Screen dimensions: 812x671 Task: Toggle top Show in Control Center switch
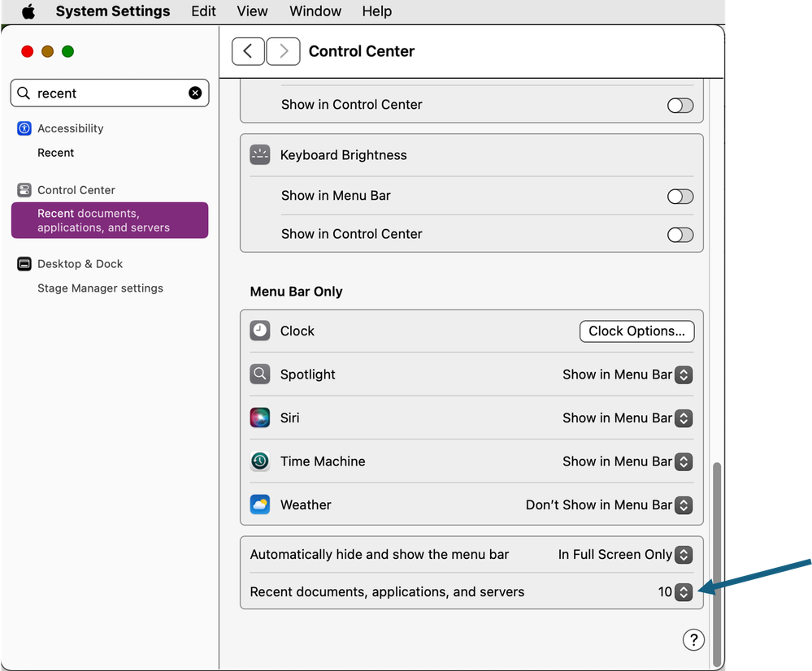tap(680, 106)
